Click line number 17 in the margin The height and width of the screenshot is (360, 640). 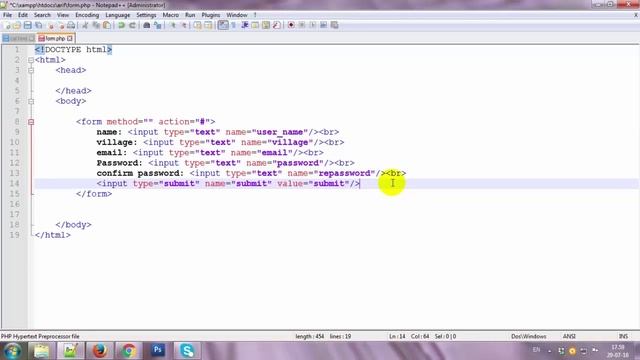tap(15, 214)
